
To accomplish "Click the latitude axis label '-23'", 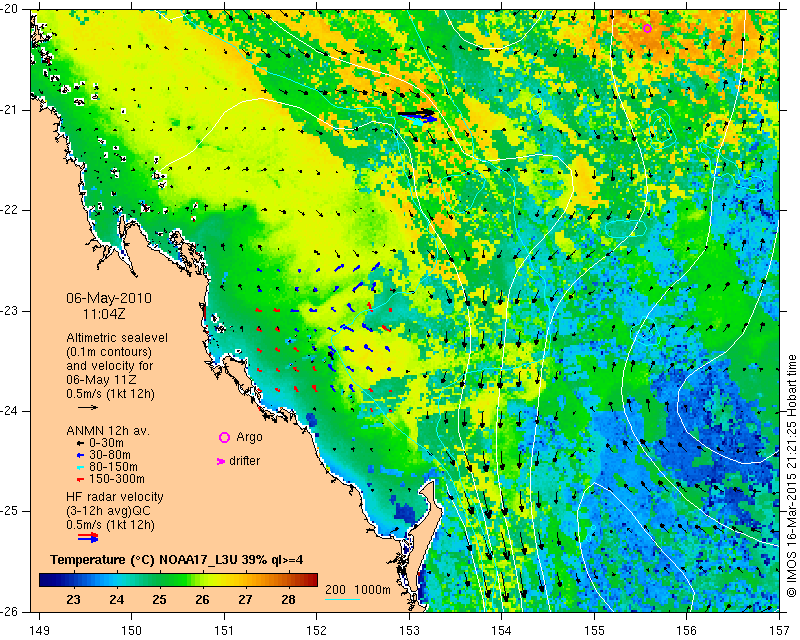I will click(x=10, y=311).
